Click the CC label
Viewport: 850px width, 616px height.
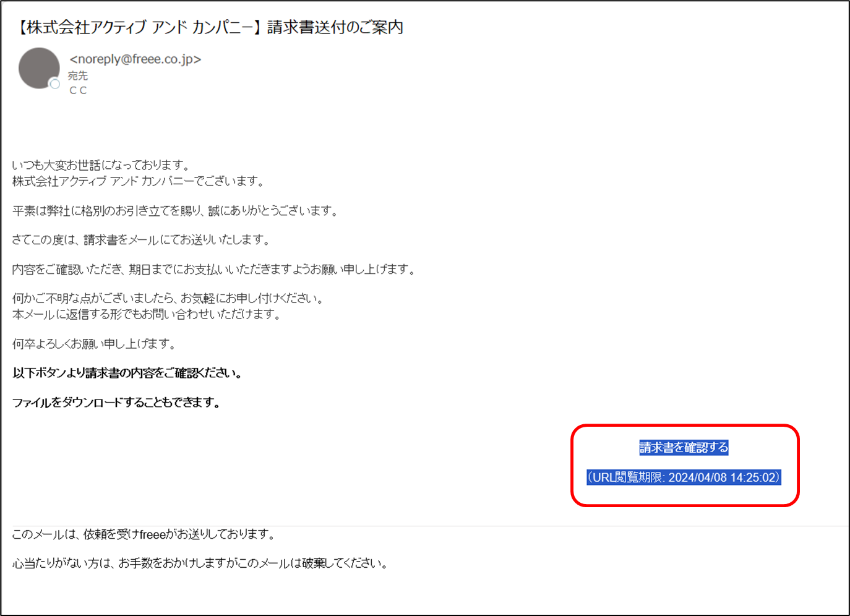[78, 90]
